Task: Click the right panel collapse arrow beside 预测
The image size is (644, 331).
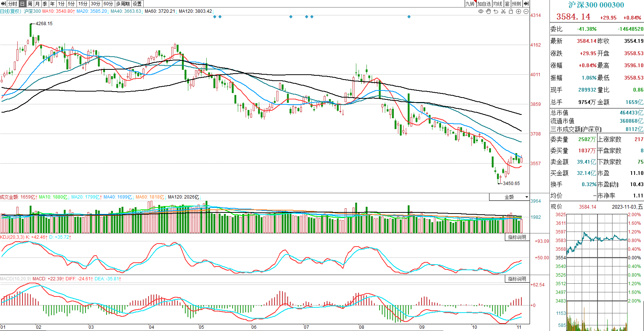Action: (526, 4)
